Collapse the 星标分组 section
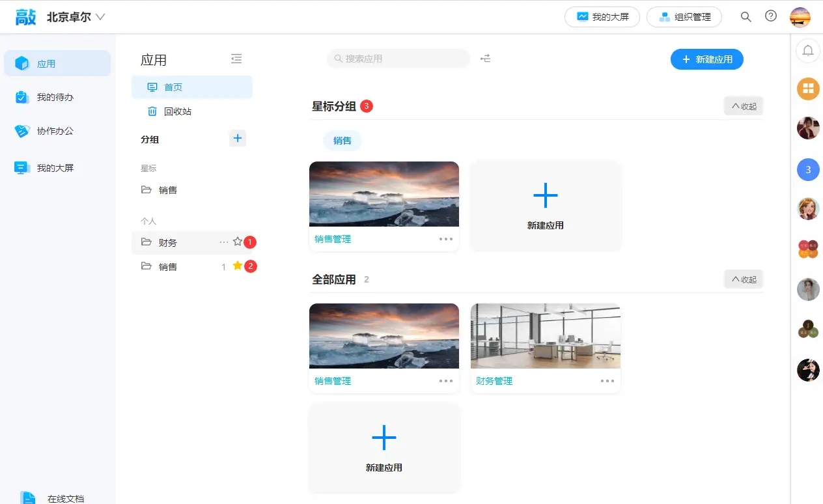The height and width of the screenshot is (504, 823). 744,106
